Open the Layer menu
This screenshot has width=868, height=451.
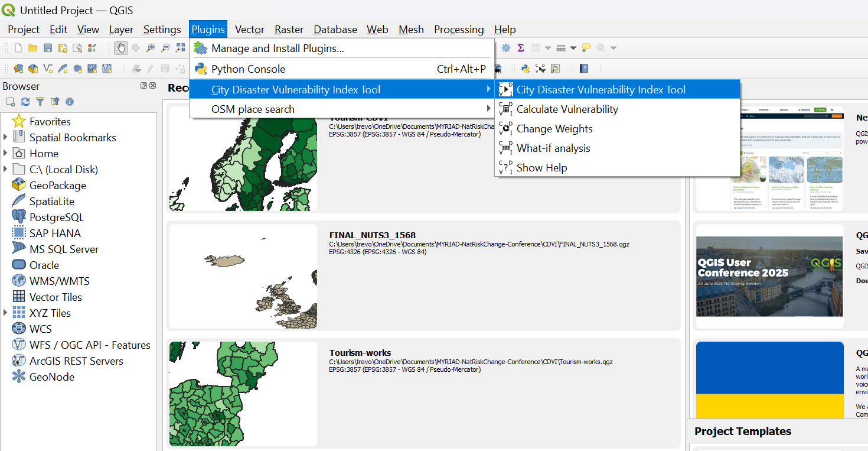[x=121, y=29]
